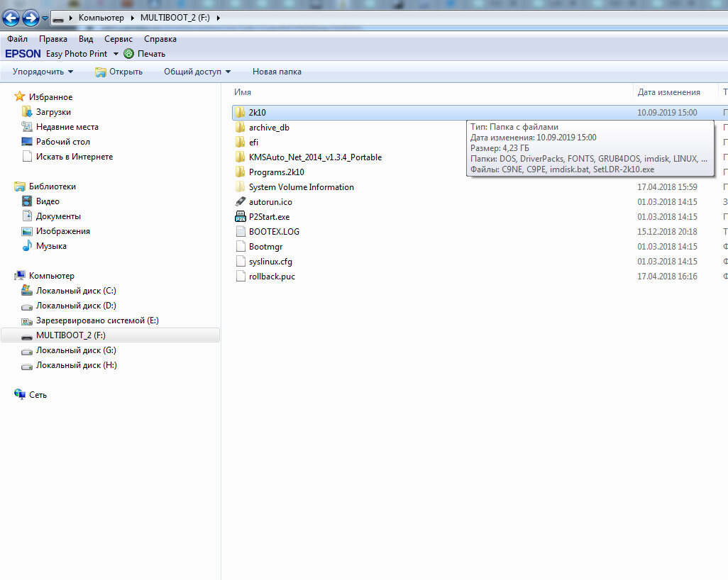
Task: Open Локальный диск (H:)
Action: pyautogui.click(x=77, y=364)
